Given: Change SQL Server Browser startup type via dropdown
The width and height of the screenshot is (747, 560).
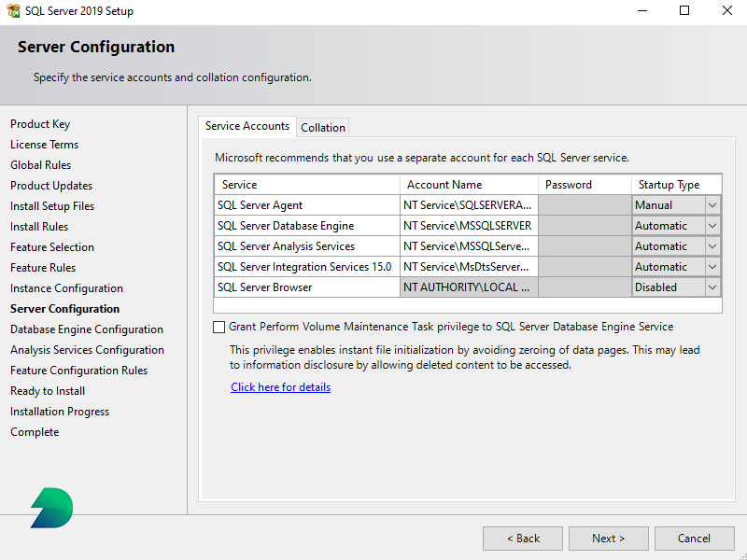Looking at the screenshot, I should pyautogui.click(x=712, y=287).
